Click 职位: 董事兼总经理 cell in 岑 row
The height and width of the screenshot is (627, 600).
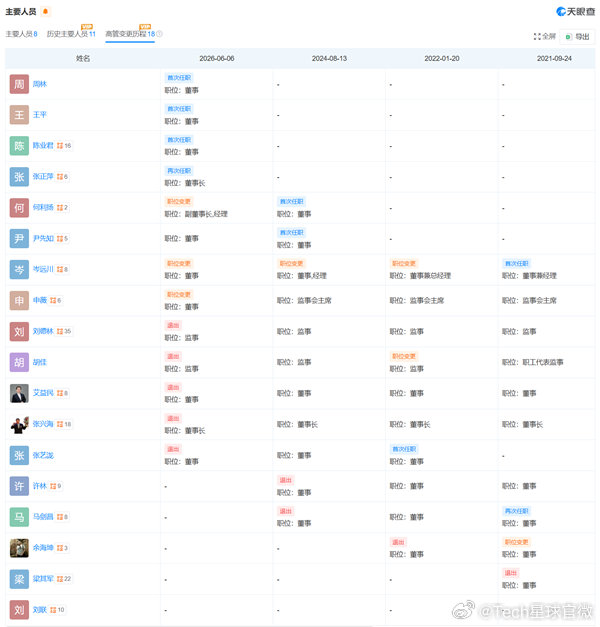420,276
